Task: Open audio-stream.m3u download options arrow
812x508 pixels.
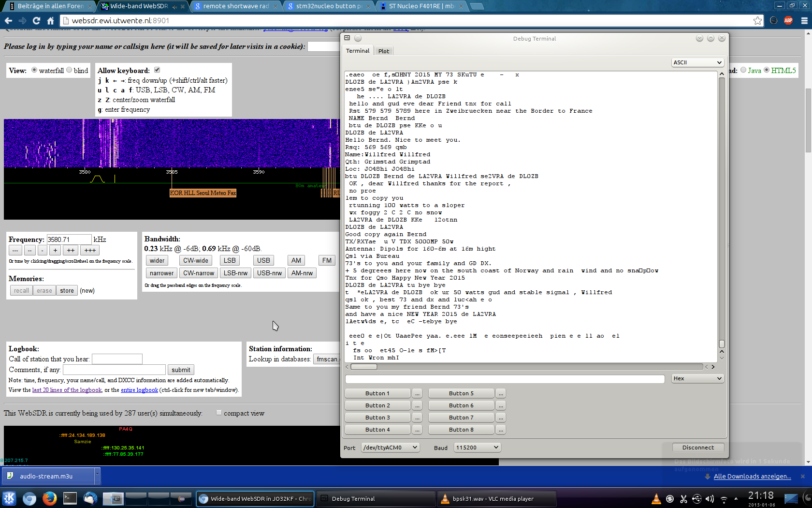Action: 97,476
